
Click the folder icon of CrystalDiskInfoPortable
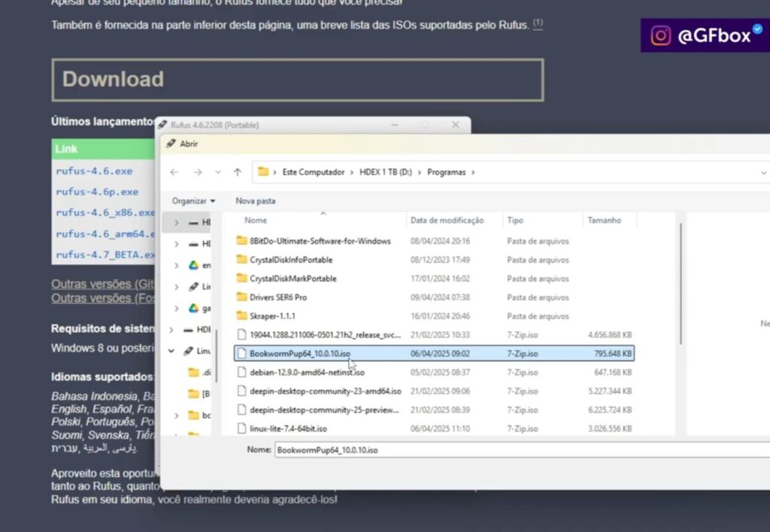tap(241, 259)
